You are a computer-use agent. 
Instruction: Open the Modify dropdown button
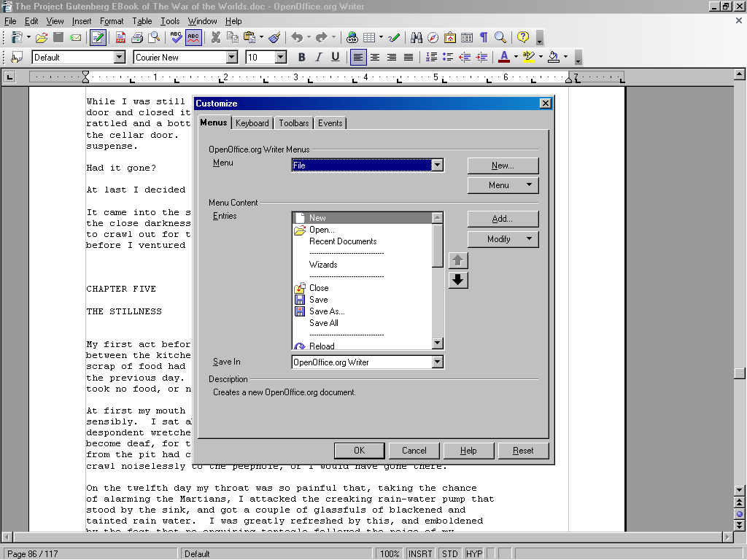(x=503, y=239)
